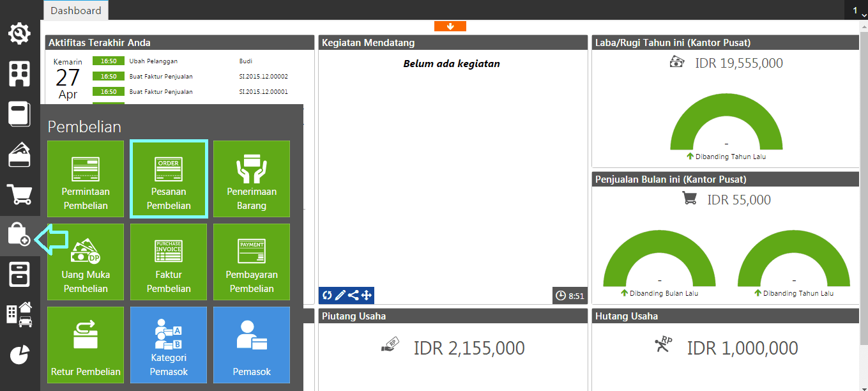This screenshot has height=391, width=868.
Task: Open the Uang Muka Pembelian tile
Action: [85, 262]
